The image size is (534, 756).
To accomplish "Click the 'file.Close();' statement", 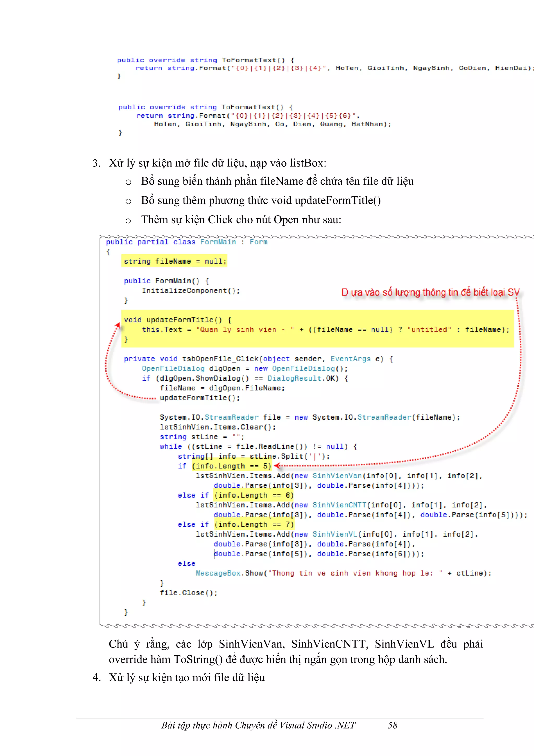I will click(189, 593).
